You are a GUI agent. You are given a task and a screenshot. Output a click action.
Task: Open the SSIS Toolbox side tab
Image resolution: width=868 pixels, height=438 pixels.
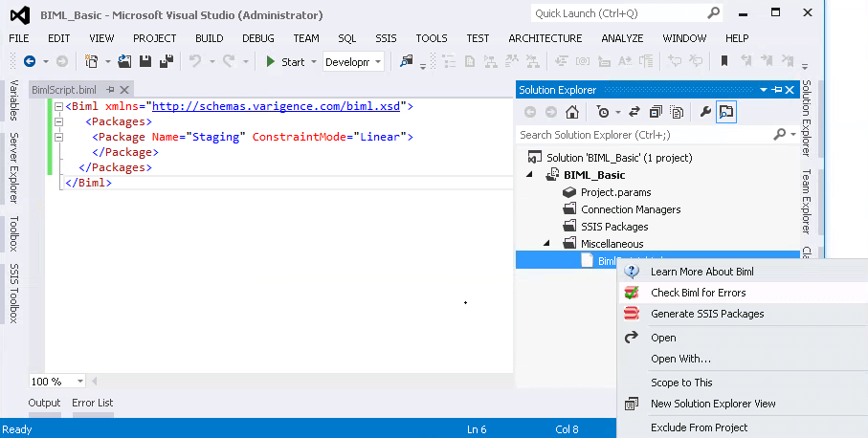point(13,293)
